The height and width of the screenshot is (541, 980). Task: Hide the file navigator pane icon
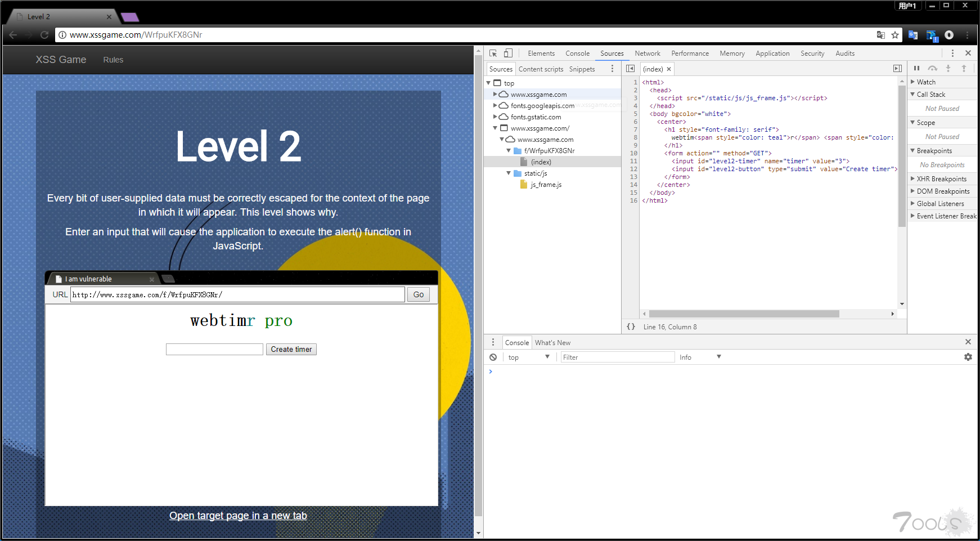pyautogui.click(x=631, y=69)
